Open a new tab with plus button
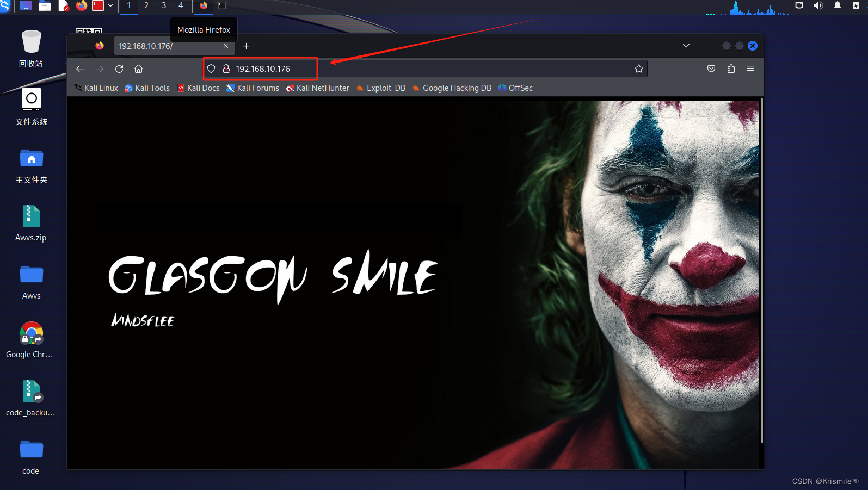868x490 pixels. pyautogui.click(x=247, y=46)
